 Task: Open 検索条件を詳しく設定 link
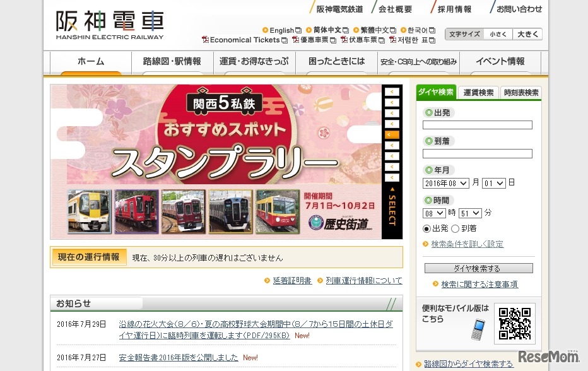pos(467,244)
